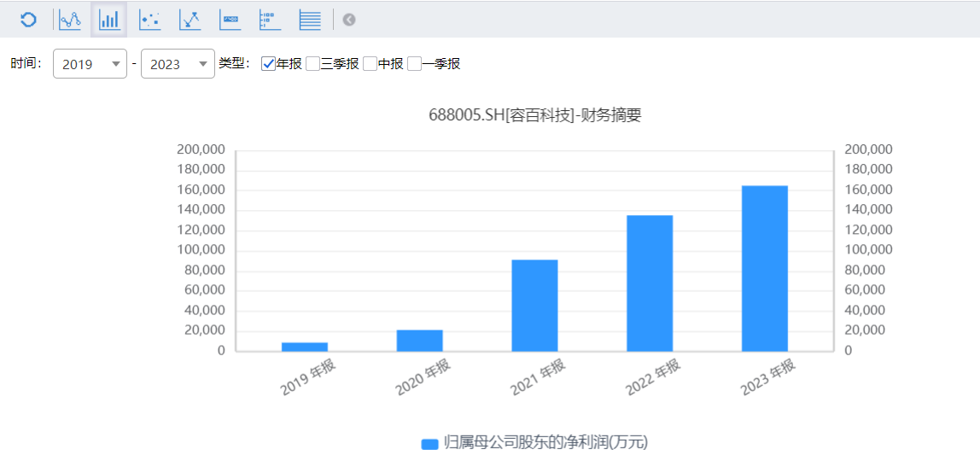Select the bar chart view icon

click(109, 20)
